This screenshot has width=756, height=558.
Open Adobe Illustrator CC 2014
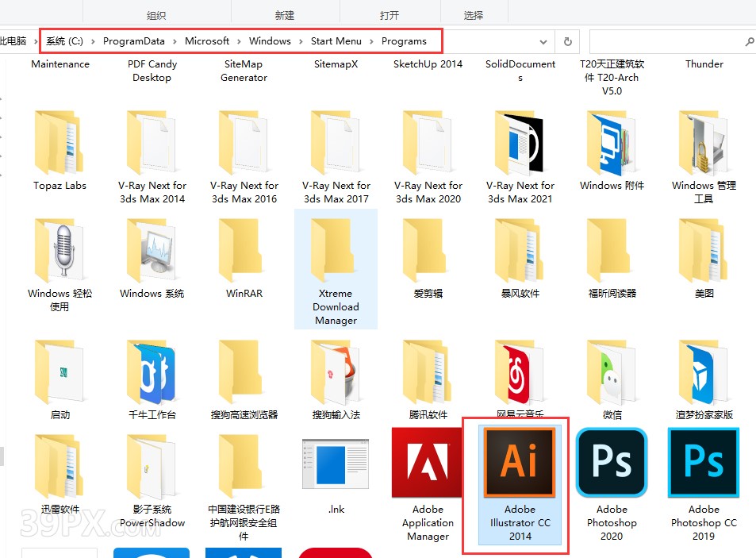click(x=520, y=463)
